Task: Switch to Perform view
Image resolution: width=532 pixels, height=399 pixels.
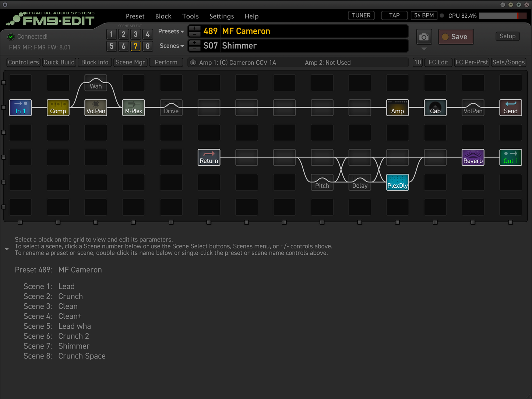Action: coord(166,62)
